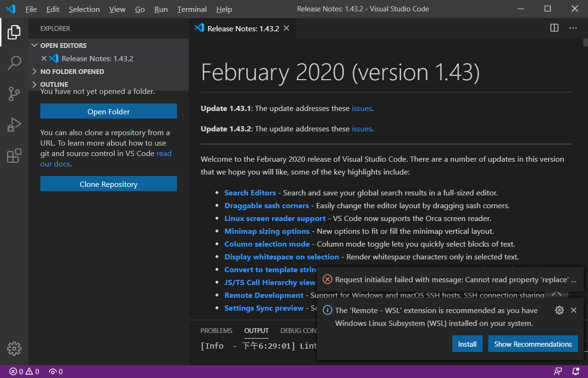Click the Open Folder button

109,111
